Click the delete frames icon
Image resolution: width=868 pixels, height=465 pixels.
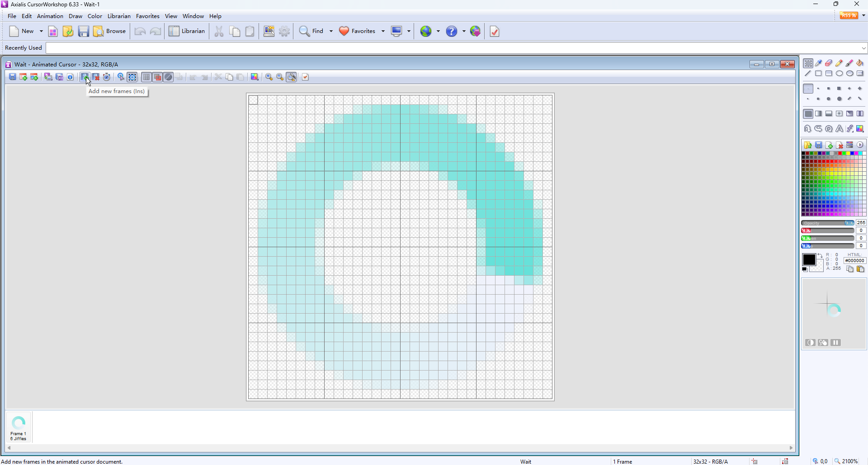coord(96,77)
